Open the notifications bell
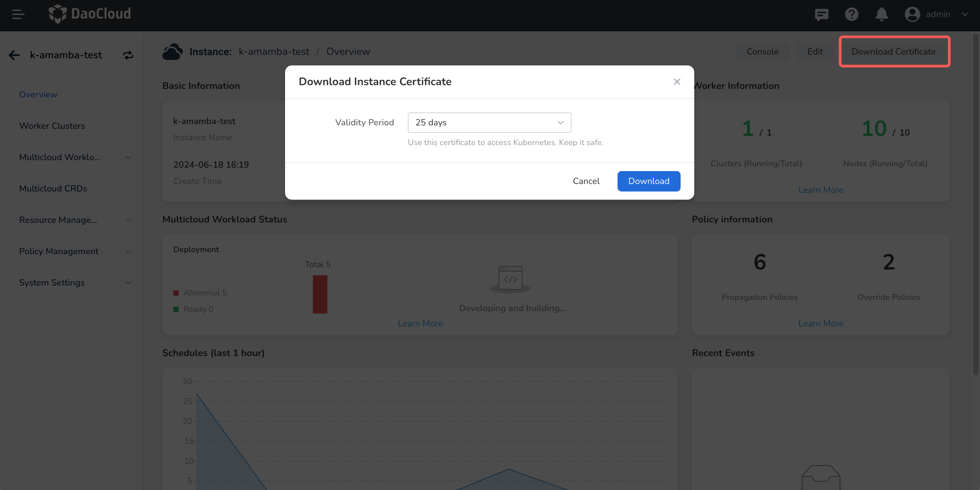Screen dimensions: 980x490 coord(881,14)
